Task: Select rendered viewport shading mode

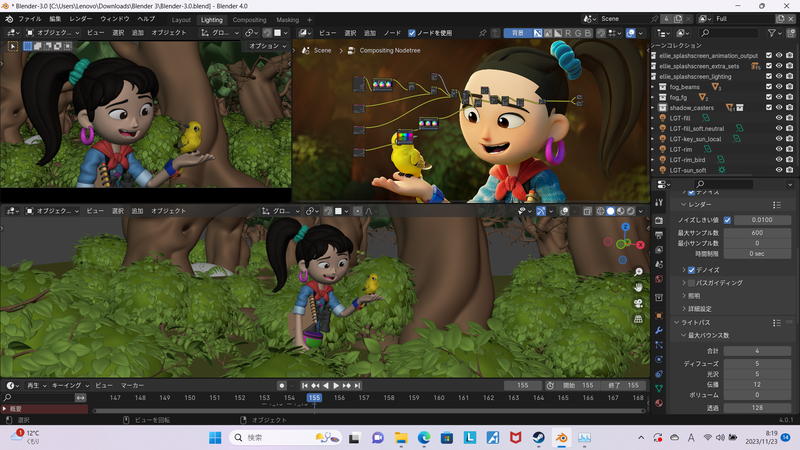Action: (x=631, y=211)
